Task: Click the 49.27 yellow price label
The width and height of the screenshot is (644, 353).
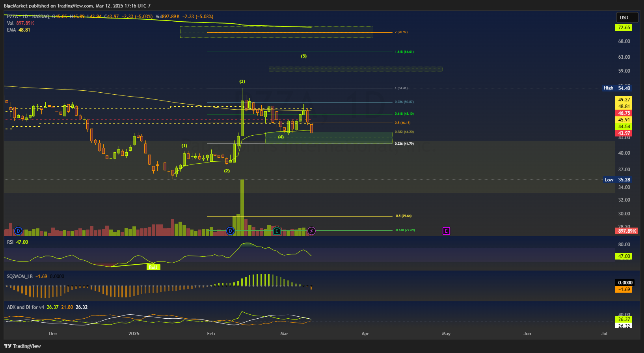Action: point(624,100)
